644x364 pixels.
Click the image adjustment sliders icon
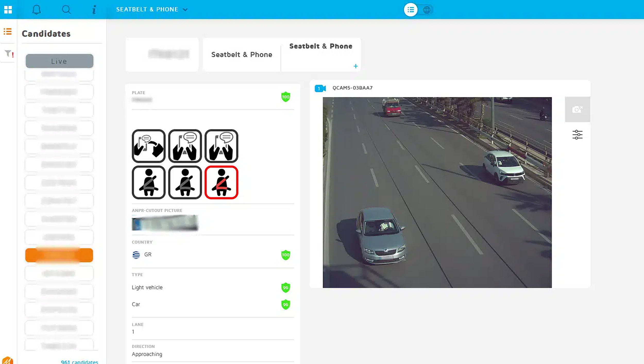(x=577, y=135)
